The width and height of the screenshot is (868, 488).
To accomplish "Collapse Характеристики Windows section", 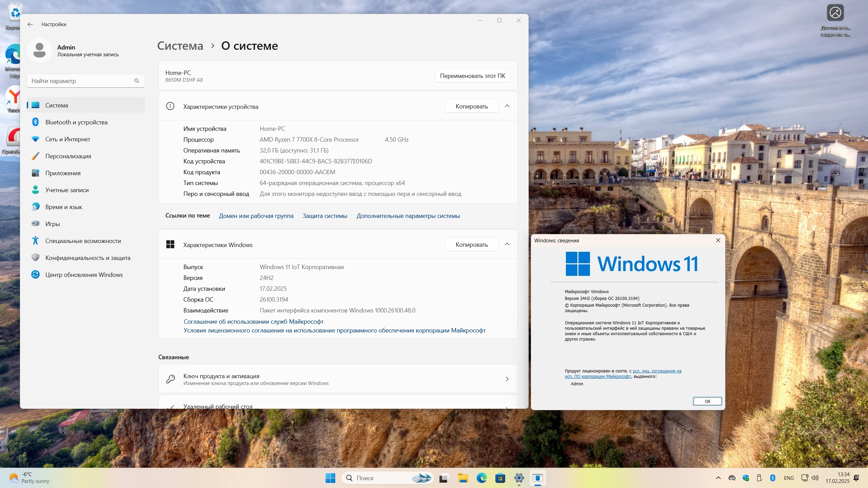I will pyautogui.click(x=507, y=244).
